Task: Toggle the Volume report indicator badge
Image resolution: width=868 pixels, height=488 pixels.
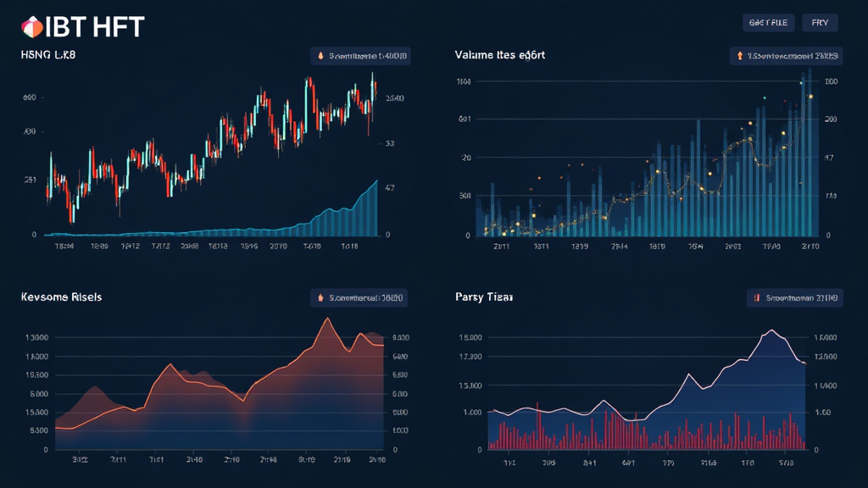Action: point(784,55)
